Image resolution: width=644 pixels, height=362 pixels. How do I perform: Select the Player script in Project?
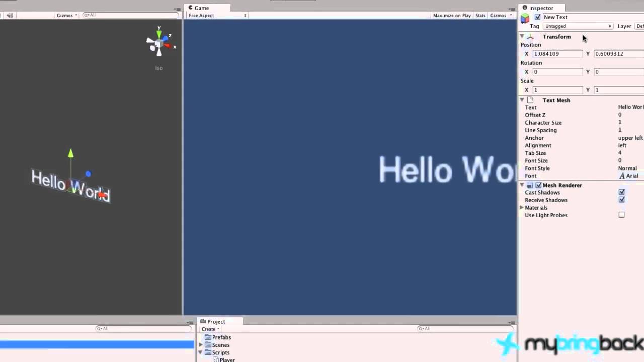coord(227,359)
